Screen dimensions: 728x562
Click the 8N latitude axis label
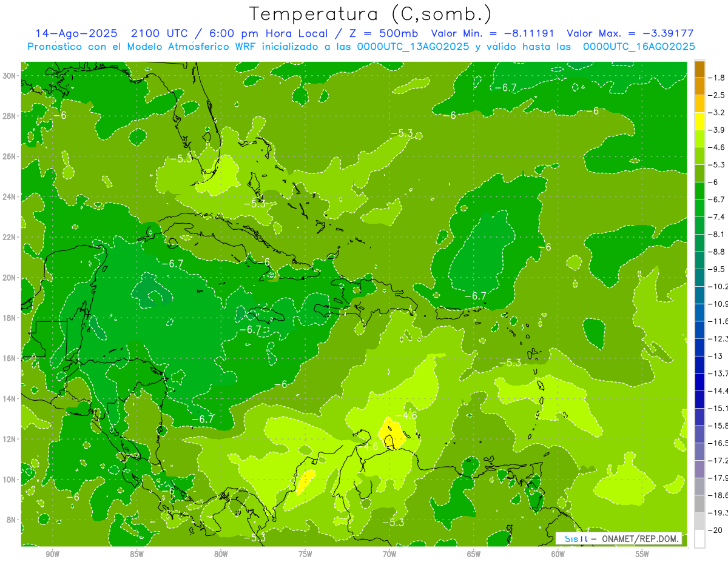(x=11, y=520)
